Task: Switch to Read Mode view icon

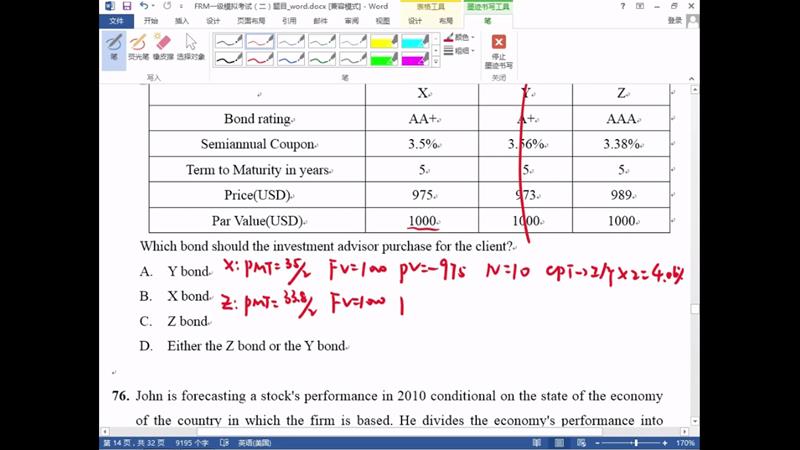Action: [537, 443]
